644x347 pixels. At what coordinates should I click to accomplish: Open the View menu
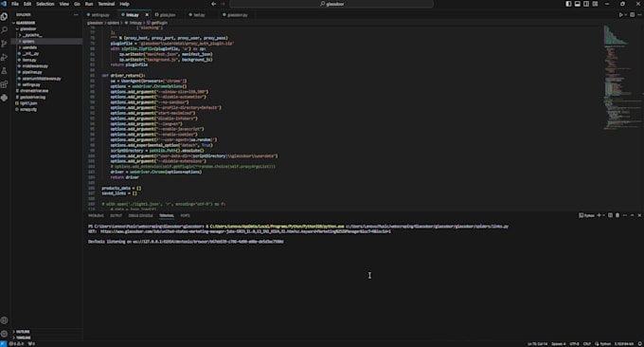(64, 4)
